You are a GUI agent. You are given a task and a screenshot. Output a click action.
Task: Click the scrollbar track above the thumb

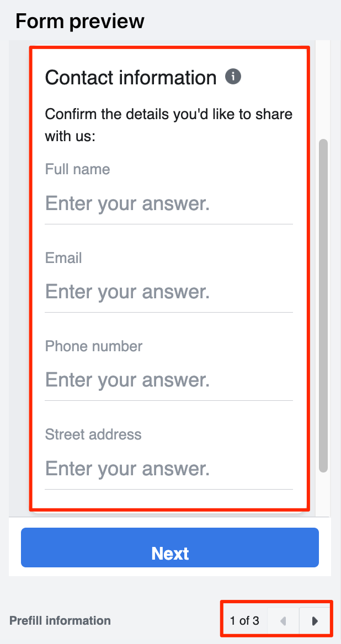[x=324, y=88]
